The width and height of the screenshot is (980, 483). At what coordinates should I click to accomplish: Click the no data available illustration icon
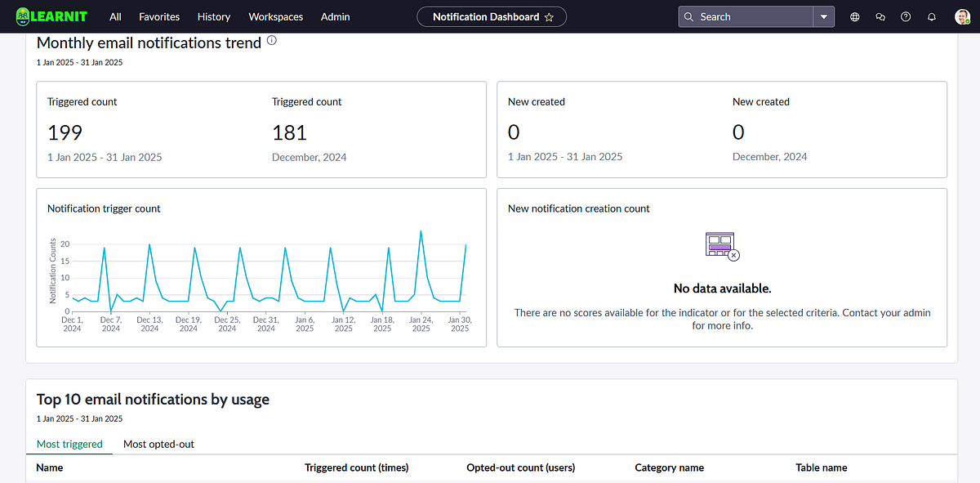pos(722,245)
